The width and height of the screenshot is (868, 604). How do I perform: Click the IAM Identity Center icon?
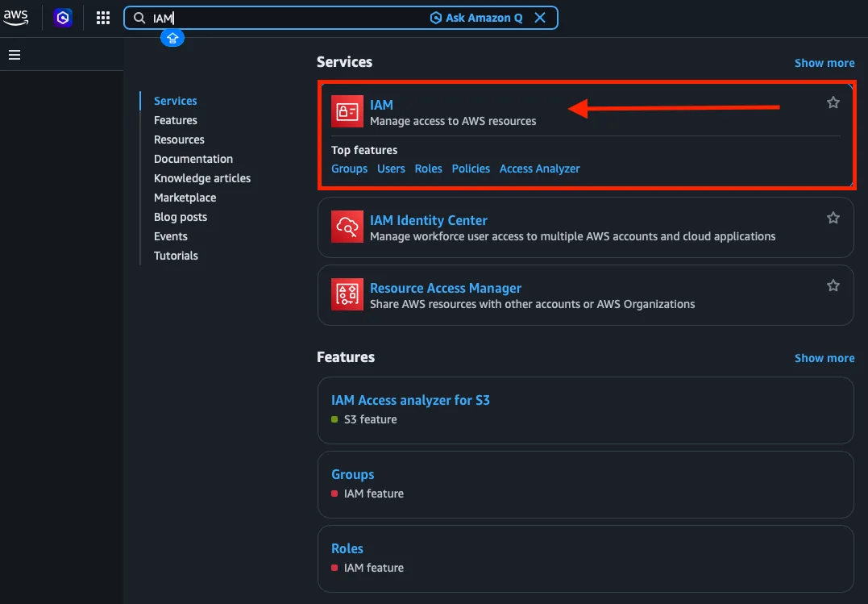coord(347,227)
